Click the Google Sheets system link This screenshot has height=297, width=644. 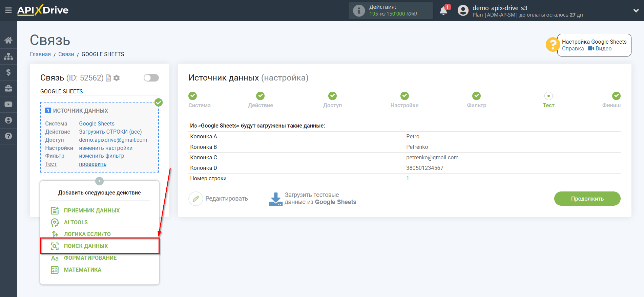point(97,123)
